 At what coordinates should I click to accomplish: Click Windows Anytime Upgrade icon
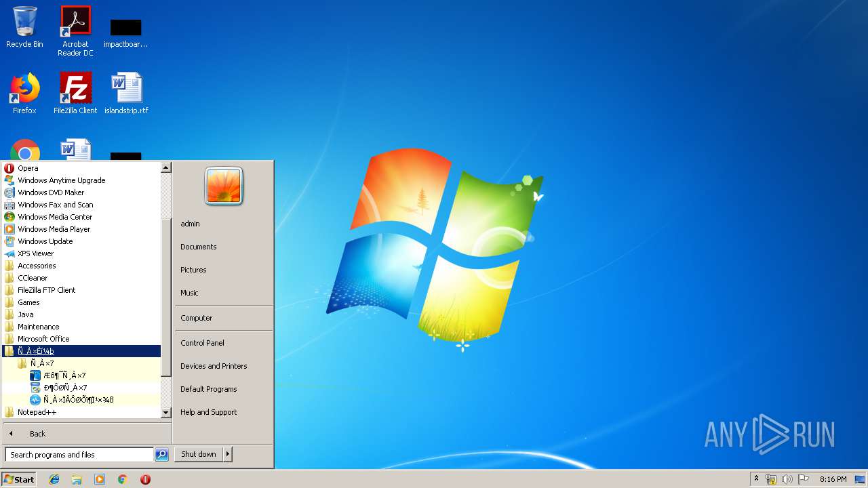(9, 180)
